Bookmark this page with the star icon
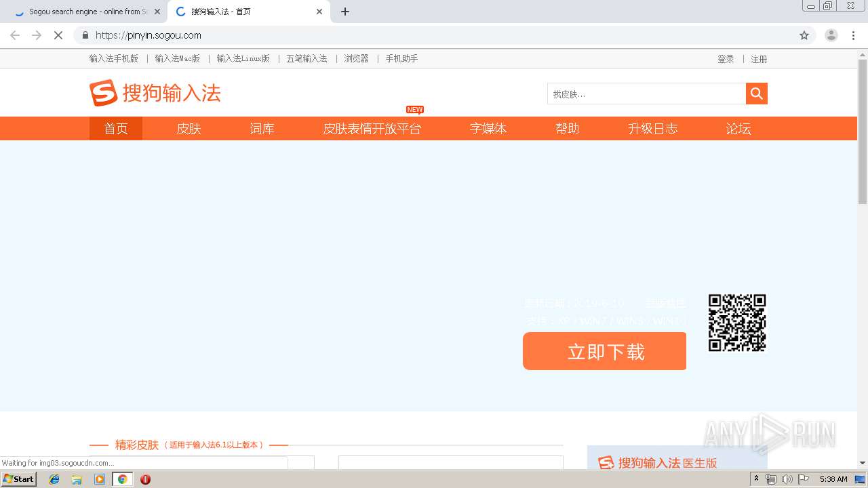The width and height of the screenshot is (868, 488). tap(804, 35)
